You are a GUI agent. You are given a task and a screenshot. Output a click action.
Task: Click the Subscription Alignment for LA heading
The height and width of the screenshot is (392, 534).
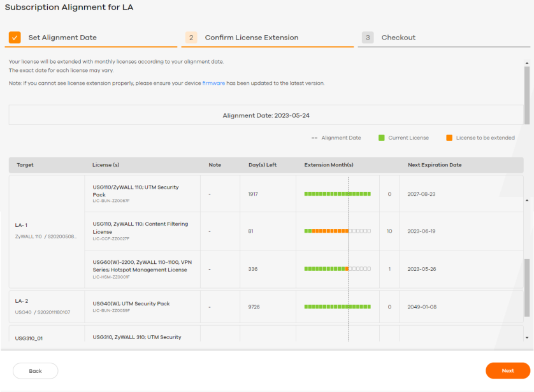click(69, 7)
